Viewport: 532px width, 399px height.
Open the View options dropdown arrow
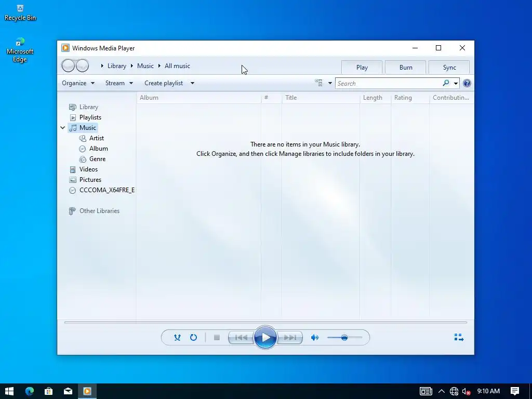(x=330, y=83)
